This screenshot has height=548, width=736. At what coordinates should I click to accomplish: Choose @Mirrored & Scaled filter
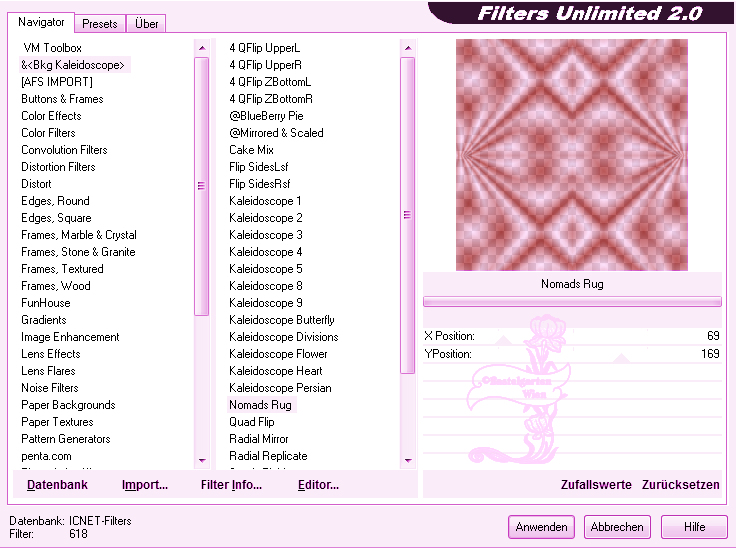(276, 133)
